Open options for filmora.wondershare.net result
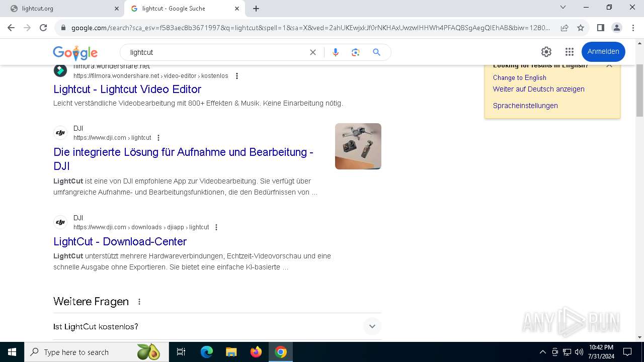644x362 pixels. (237, 76)
